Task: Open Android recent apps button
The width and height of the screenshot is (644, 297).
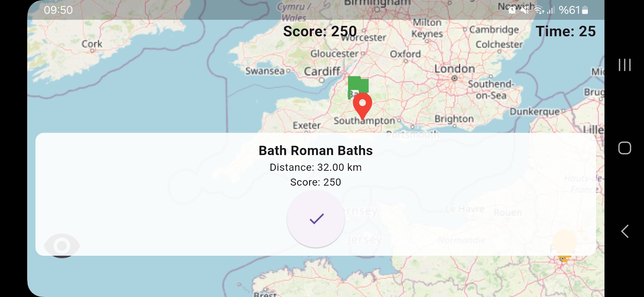Action: tap(625, 65)
